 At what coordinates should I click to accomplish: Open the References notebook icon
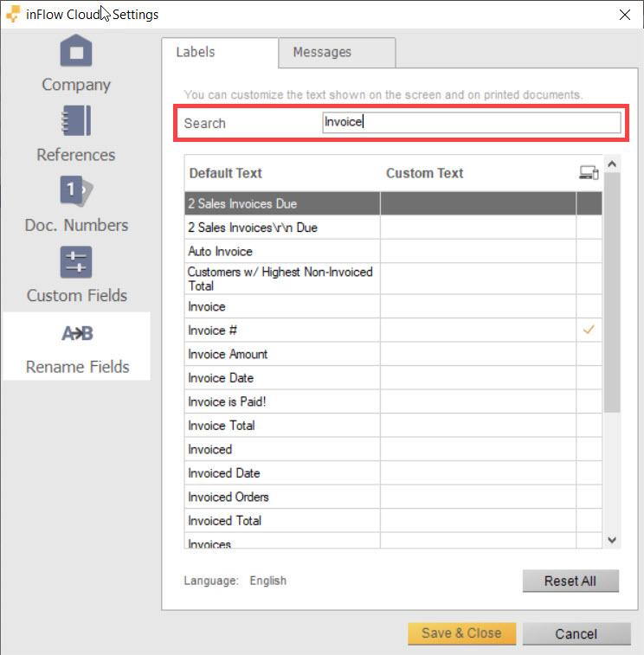coord(76,120)
